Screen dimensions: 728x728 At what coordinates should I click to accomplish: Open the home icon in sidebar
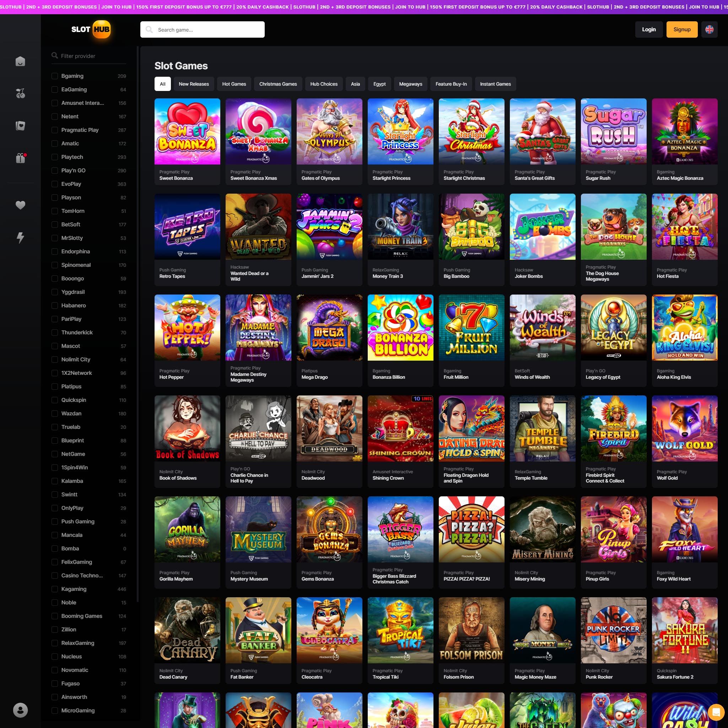[20, 61]
